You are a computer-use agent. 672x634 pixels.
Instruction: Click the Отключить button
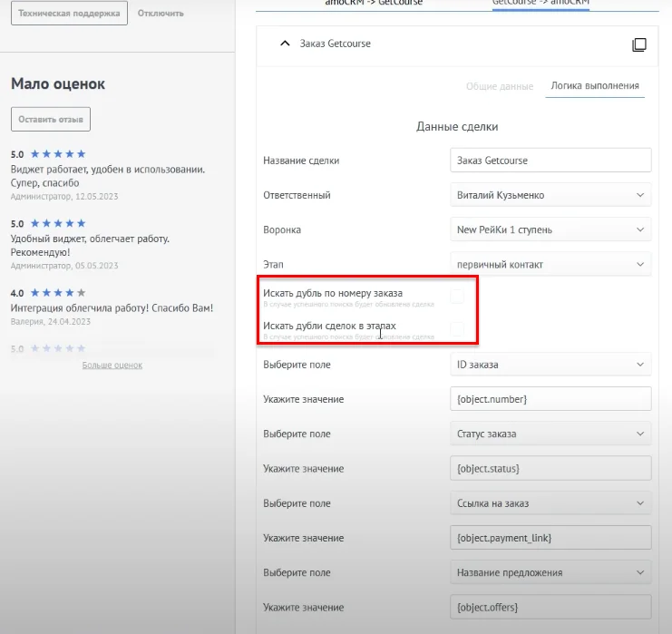click(x=161, y=14)
